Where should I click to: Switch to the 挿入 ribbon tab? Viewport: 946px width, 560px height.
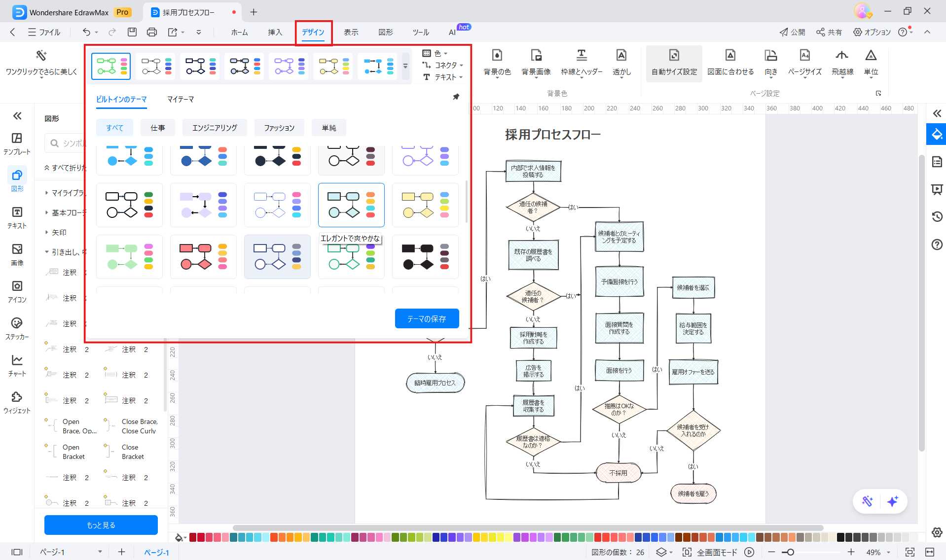tap(275, 32)
